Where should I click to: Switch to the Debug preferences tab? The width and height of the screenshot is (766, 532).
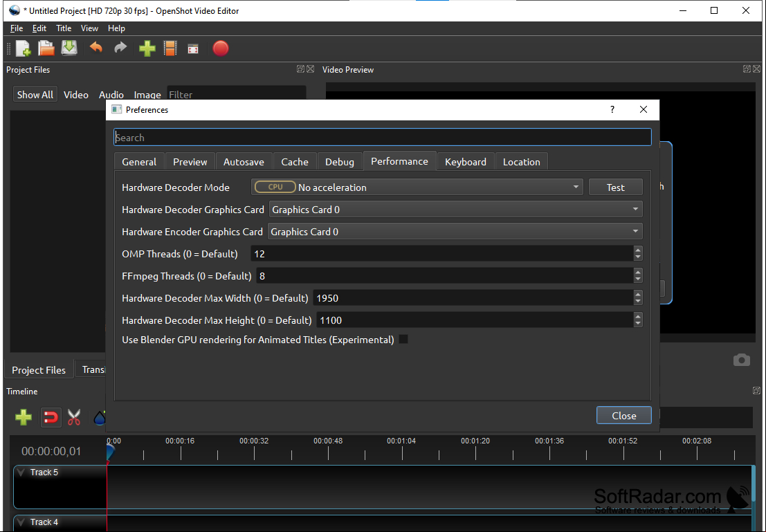[340, 162]
